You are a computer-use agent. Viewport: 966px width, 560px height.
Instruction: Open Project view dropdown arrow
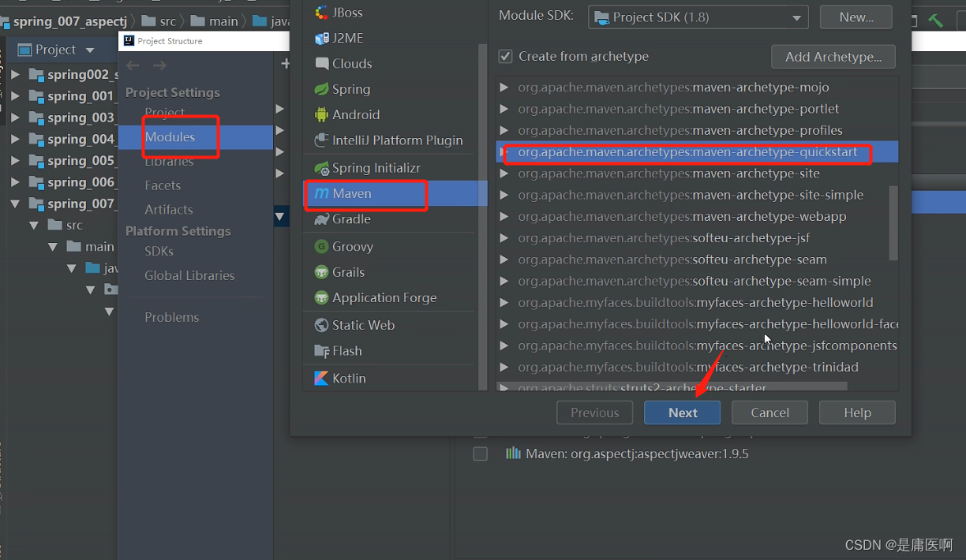[90, 50]
